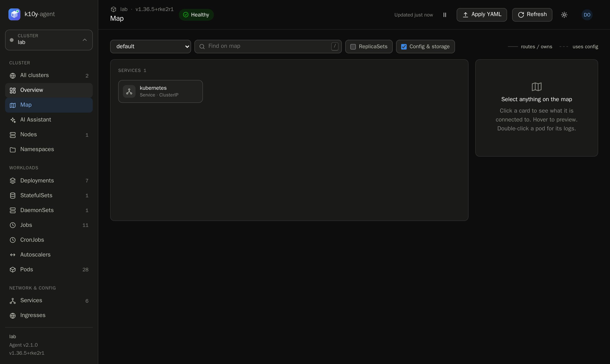Click the Namespaces folder icon
This screenshot has width=610, height=364.
13,150
